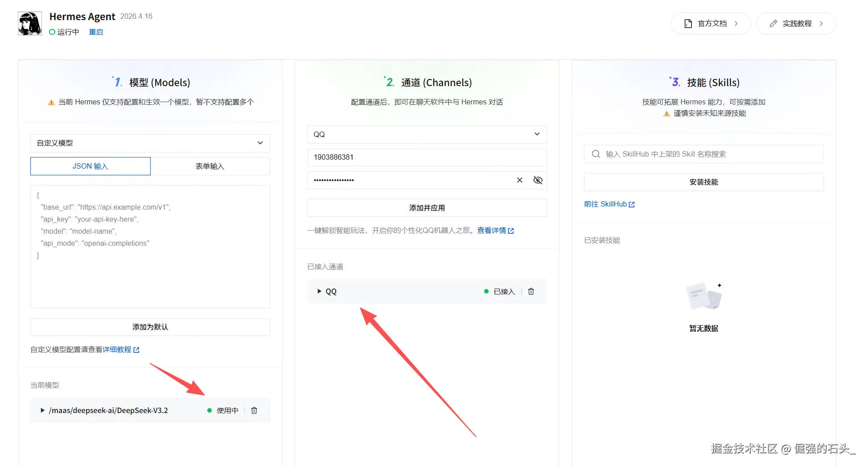Switch to the 表单输入 tab

210,166
